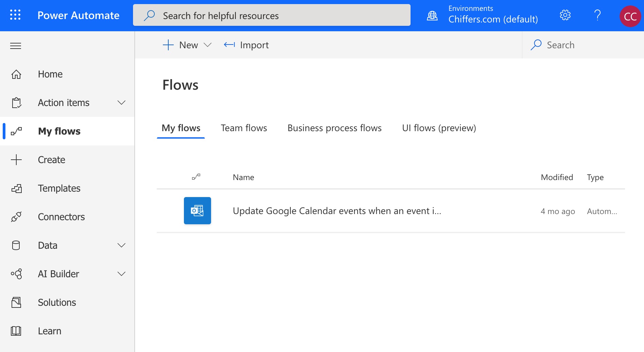Click the Outlook flow icon in list
The width and height of the screenshot is (644, 352).
click(x=197, y=211)
